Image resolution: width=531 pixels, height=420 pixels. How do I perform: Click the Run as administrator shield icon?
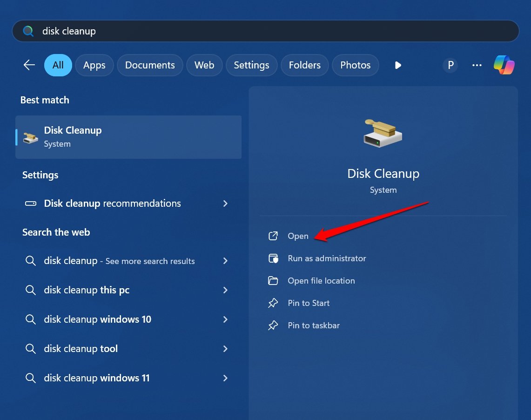273,258
